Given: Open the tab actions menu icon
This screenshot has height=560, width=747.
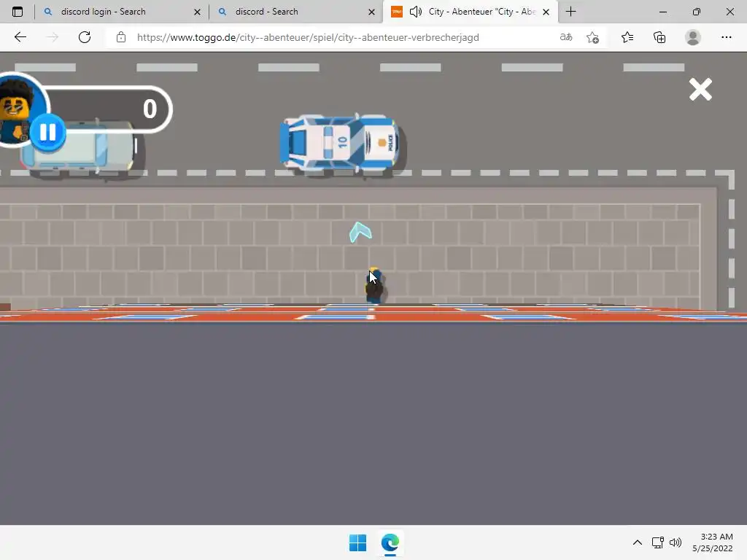Looking at the screenshot, I should coord(18,12).
